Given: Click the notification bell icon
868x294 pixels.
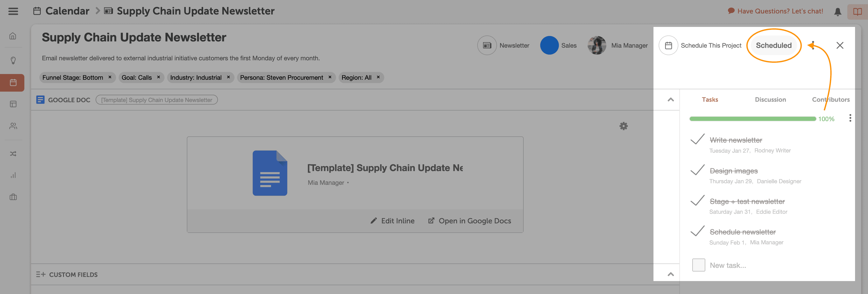Looking at the screenshot, I should (x=837, y=11).
